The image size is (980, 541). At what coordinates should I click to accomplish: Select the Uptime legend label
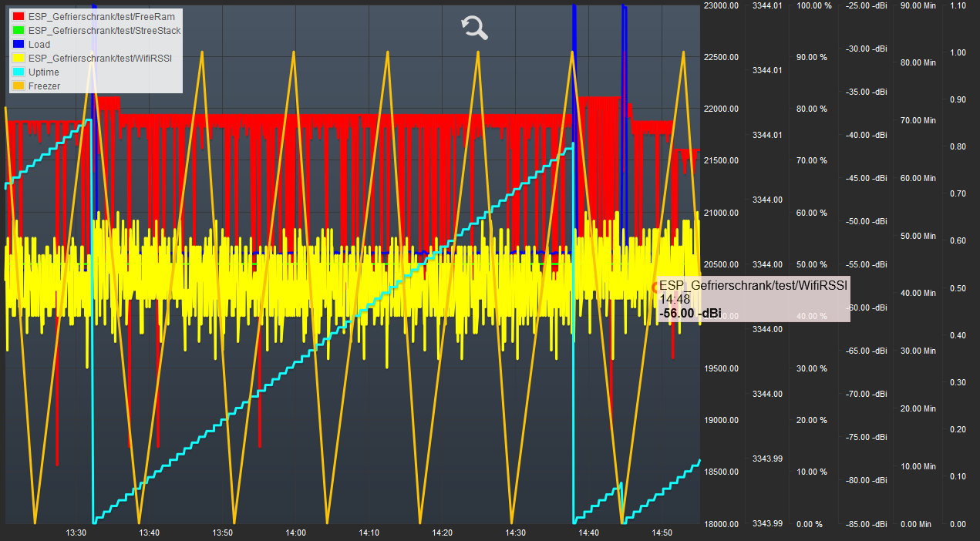pos(44,72)
